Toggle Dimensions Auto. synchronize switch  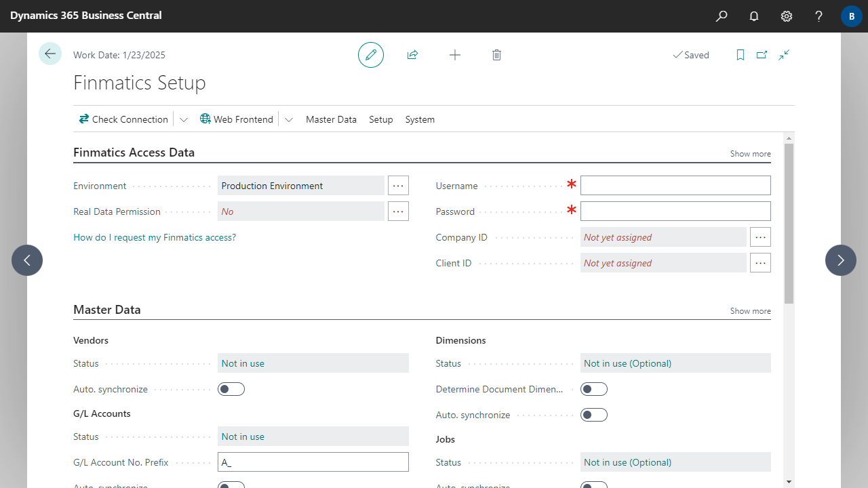coord(594,415)
